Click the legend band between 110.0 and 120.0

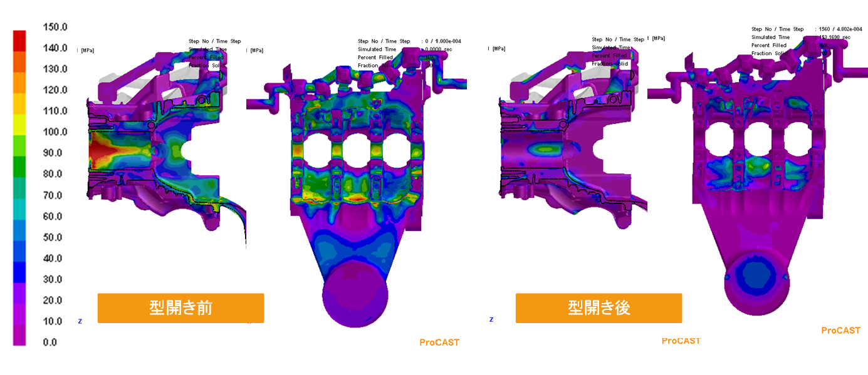click(20, 103)
